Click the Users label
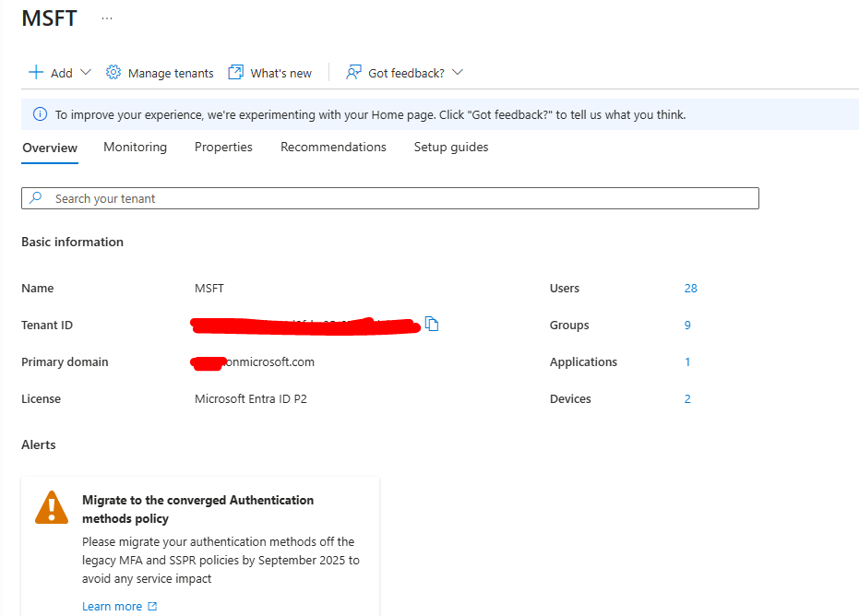859x616 pixels. click(x=565, y=288)
